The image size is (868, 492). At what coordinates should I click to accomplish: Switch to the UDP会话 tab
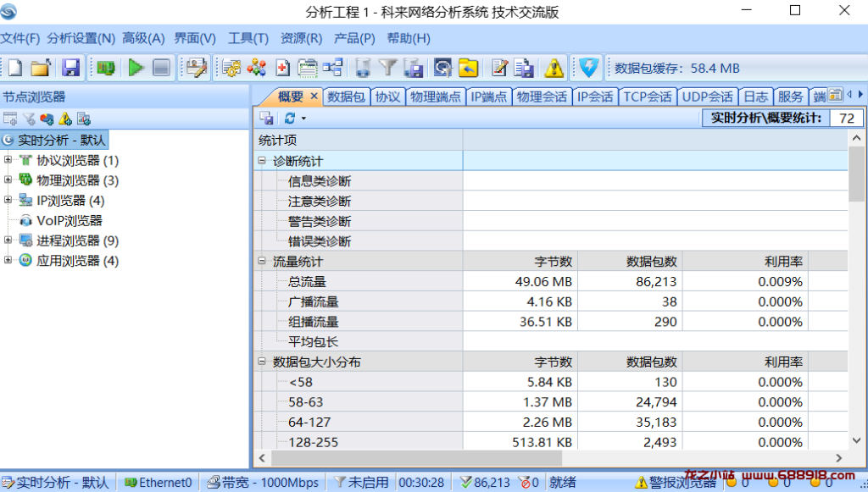point(708,97)
